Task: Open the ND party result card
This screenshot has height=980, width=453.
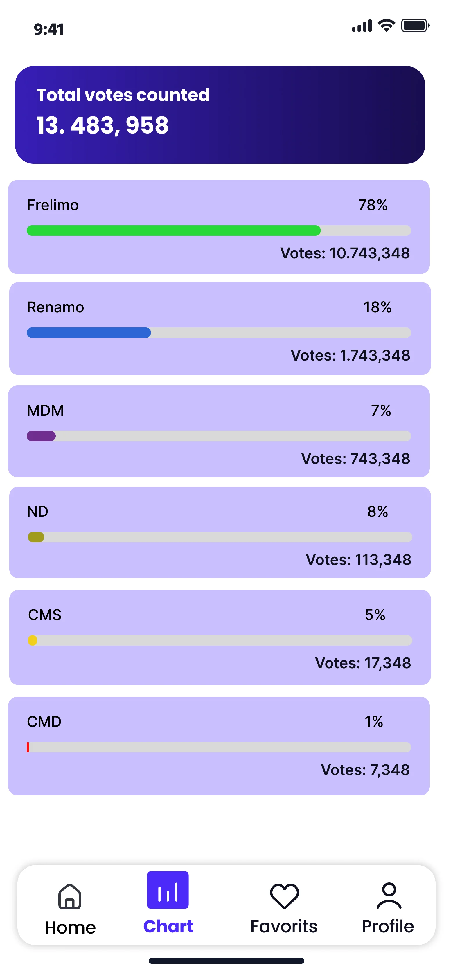Action: click(220, 532)
